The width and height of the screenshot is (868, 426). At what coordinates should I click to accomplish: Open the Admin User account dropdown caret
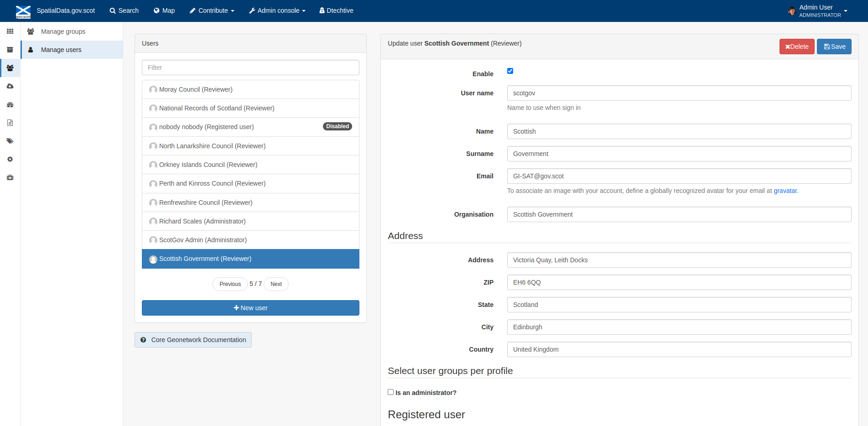[x=845, y=11]
